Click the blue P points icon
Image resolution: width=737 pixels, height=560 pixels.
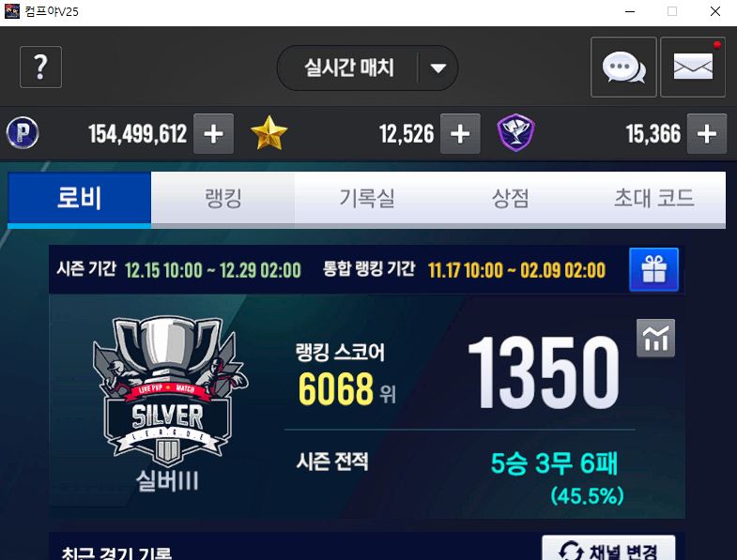(x=23, y=133)
